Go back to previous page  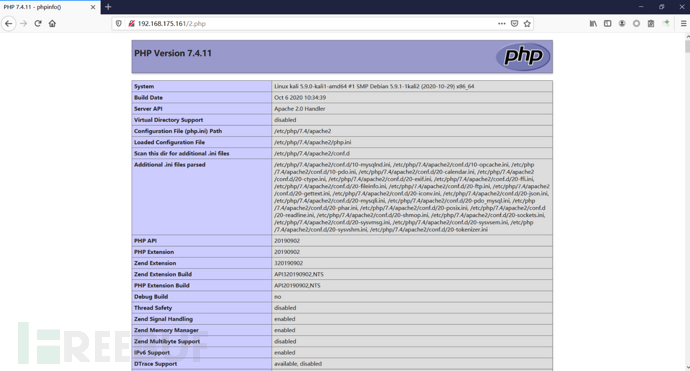tap(8, 23)
